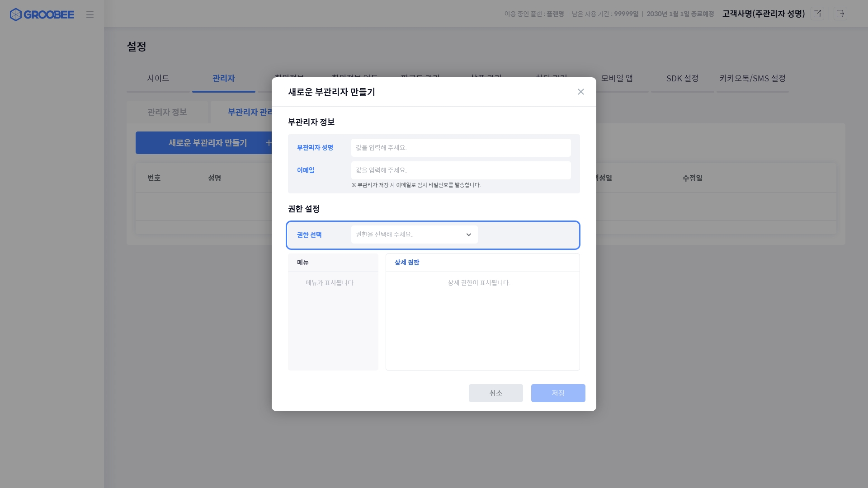The image size is (868, 488).
Task: Click the GROOBEE logo icon
Action: [16, 14]
